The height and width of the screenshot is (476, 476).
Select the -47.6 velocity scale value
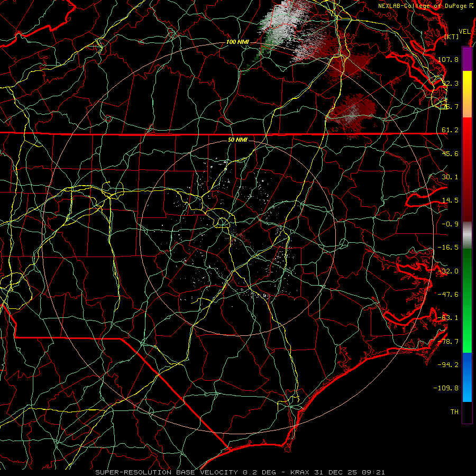[x=448, y=295]
